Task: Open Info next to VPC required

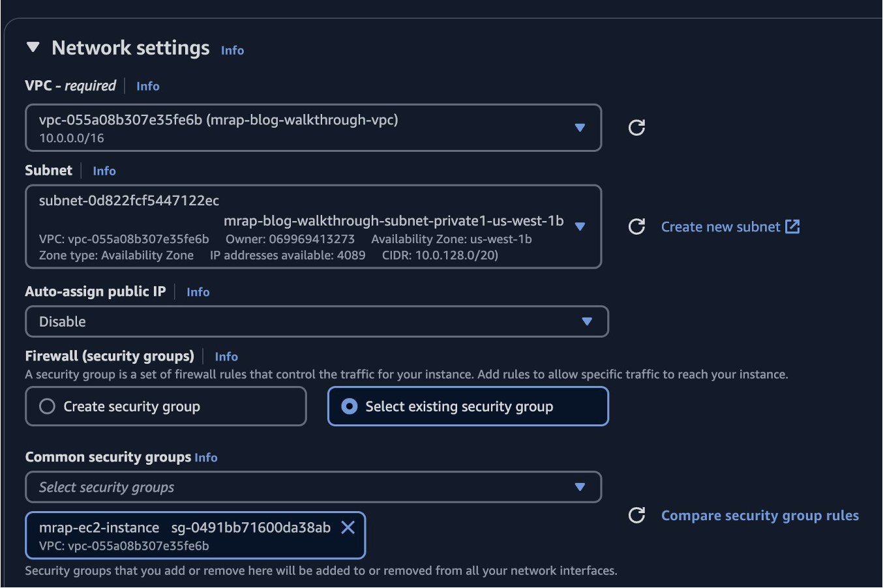Action: tap(147, 85)
